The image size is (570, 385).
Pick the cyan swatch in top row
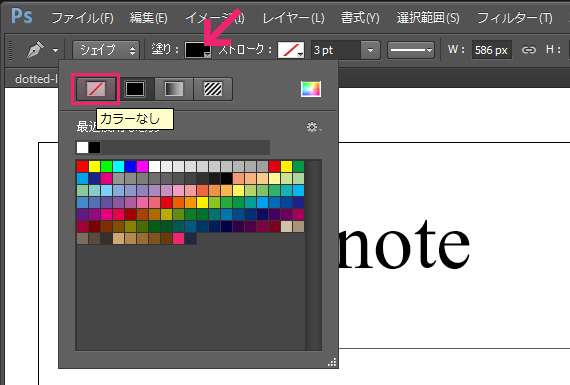point(118,167)
